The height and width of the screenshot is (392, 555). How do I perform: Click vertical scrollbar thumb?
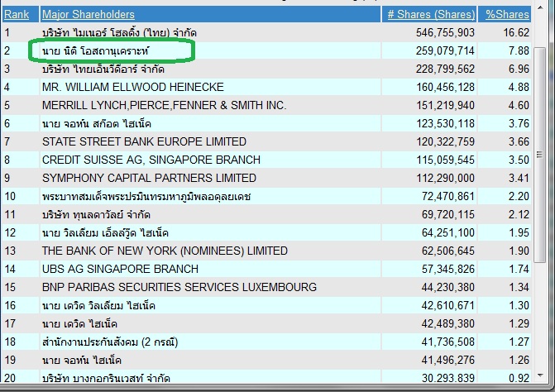(540, 155)
